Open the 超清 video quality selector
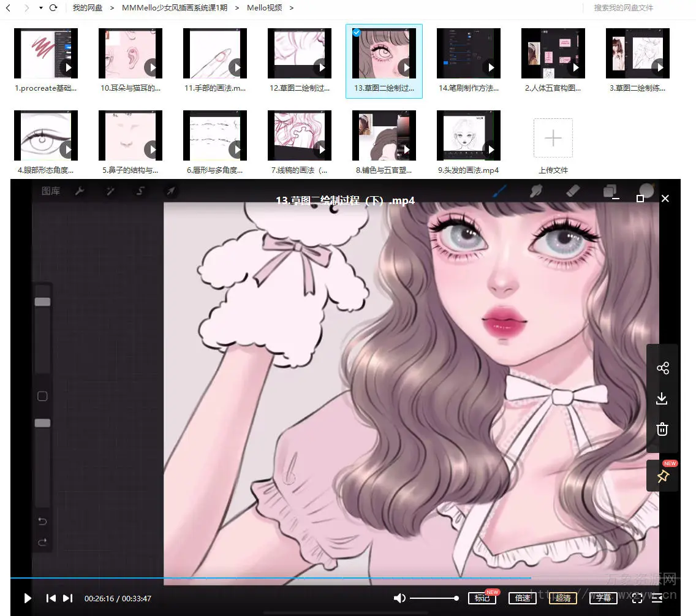 tap(562, 598)
